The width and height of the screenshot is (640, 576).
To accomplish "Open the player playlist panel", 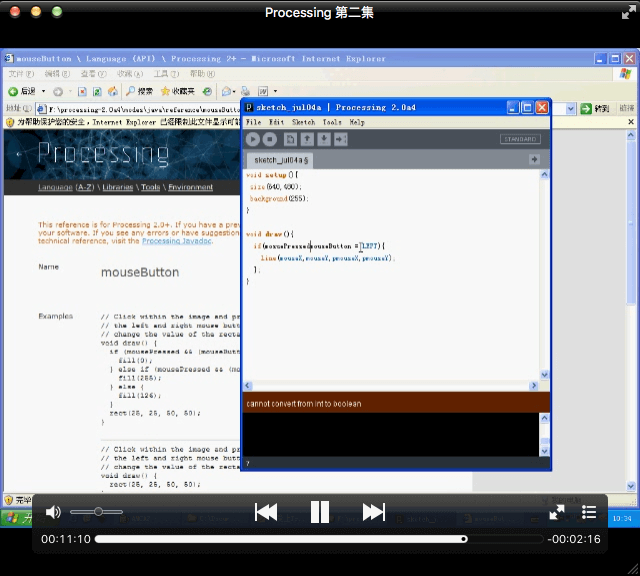I will [x=589, y=512].
